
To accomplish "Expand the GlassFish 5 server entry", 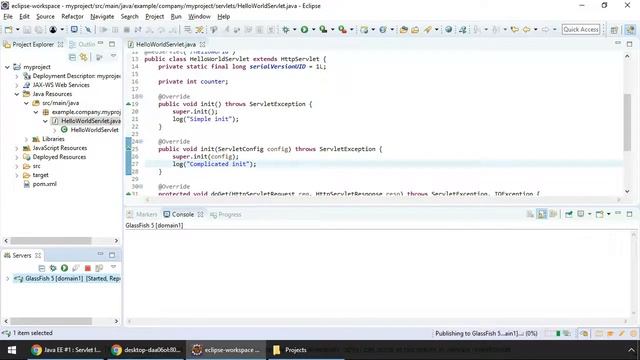I will [x=7, y=278].
